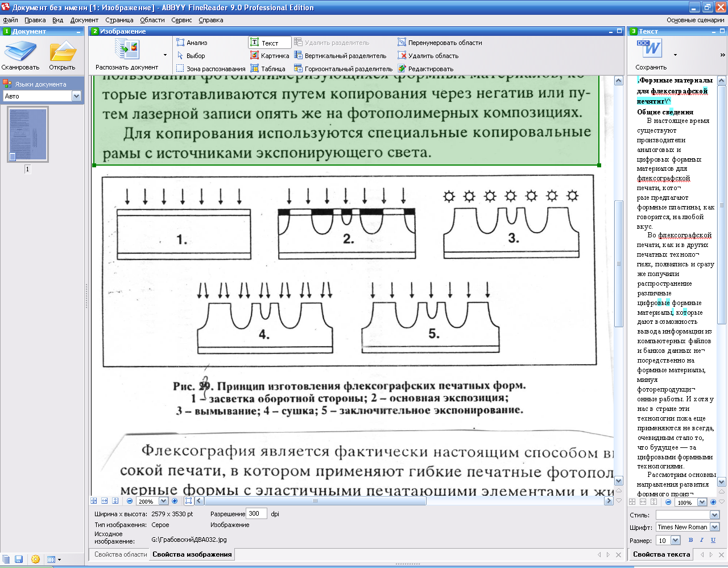728x568 pixels.
Task: Zoom in image with plus icon
Action: 175,501
